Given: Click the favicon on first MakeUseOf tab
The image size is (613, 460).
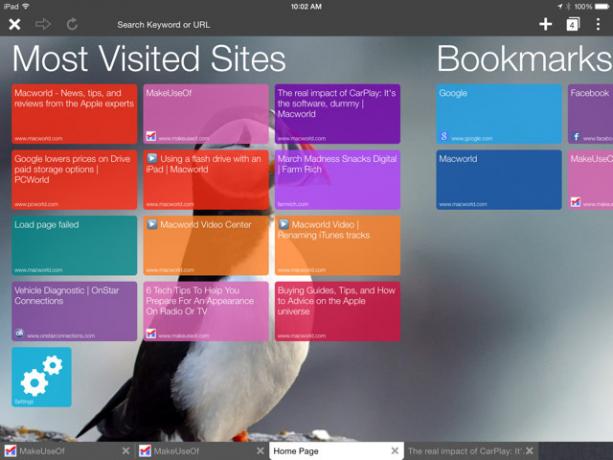Looking at the screenshot, I should click(x=11, y=451).
